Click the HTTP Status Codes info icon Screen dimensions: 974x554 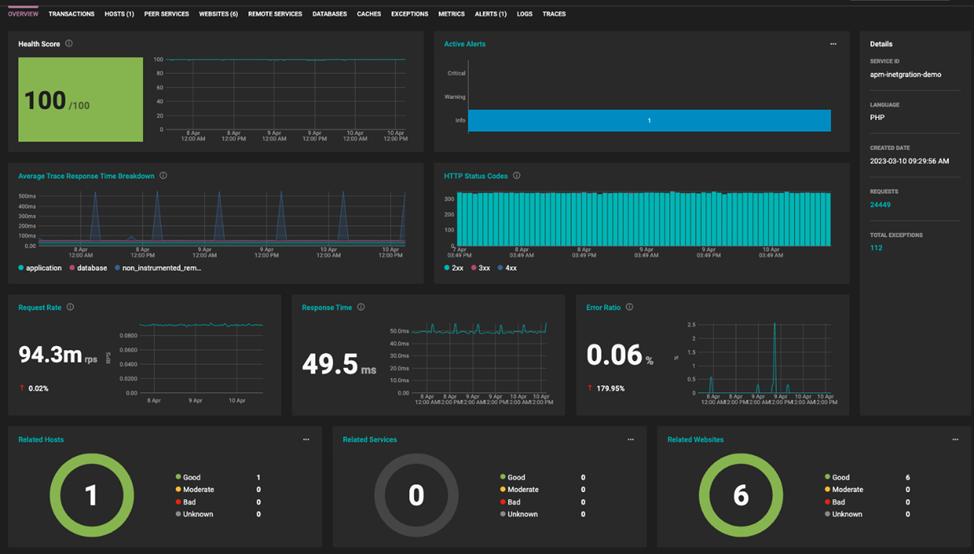[517, 176]
